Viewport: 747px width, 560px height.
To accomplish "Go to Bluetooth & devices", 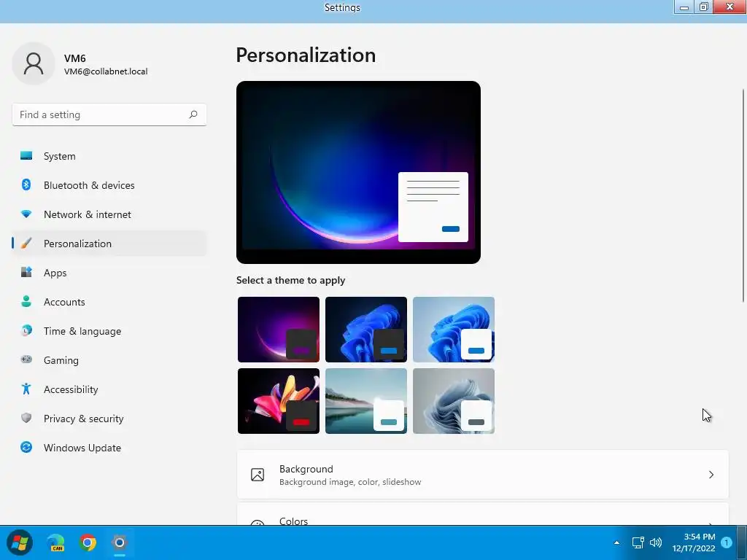I will pos(109,184).
